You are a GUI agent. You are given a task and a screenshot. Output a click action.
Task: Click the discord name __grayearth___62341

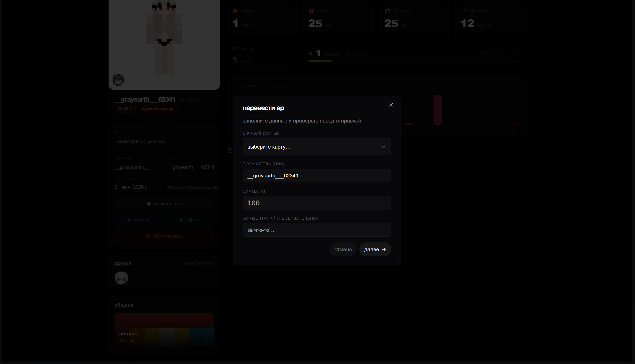191,167
